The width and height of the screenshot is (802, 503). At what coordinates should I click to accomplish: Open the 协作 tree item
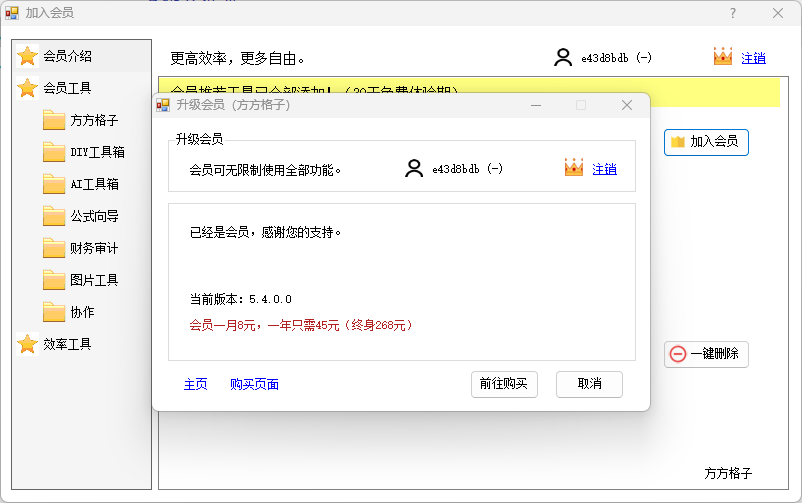tap(82, 312)
